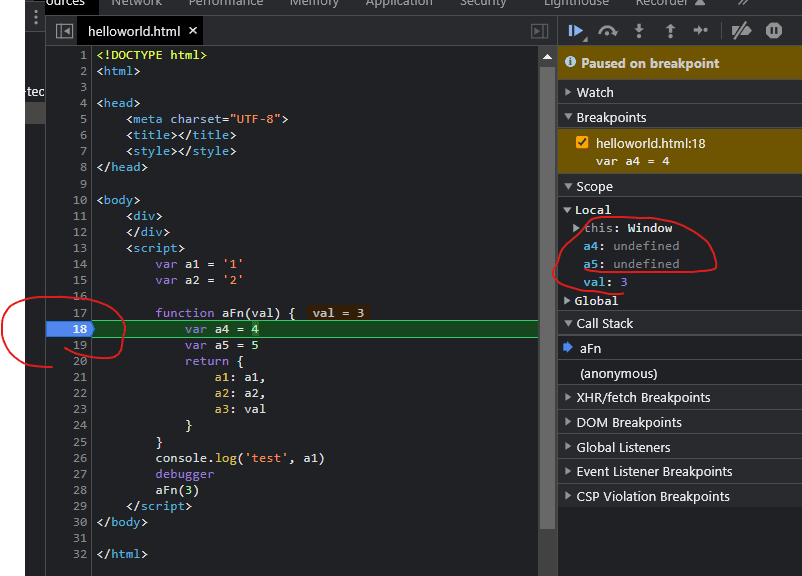
Task: Uncheck the helloworld.html:18 breakpoint checkbox
Action: click(582, 143)
